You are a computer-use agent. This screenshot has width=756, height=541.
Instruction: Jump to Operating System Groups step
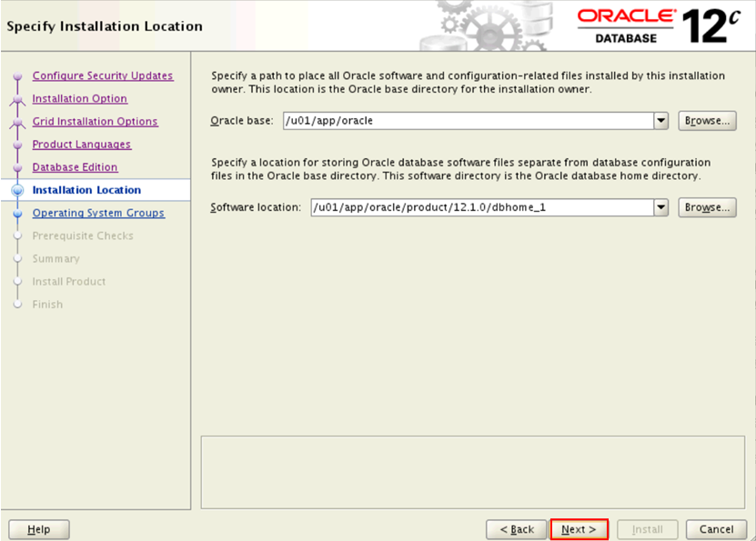pos(98,213)
